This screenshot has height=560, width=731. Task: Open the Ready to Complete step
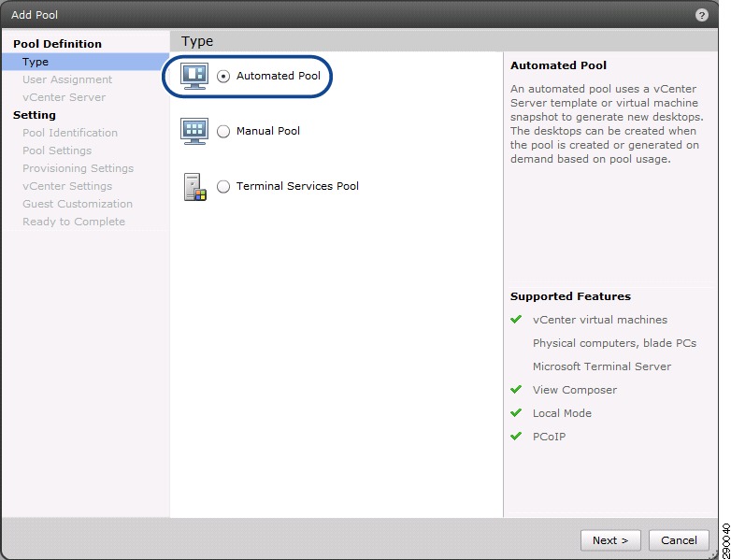74,221
